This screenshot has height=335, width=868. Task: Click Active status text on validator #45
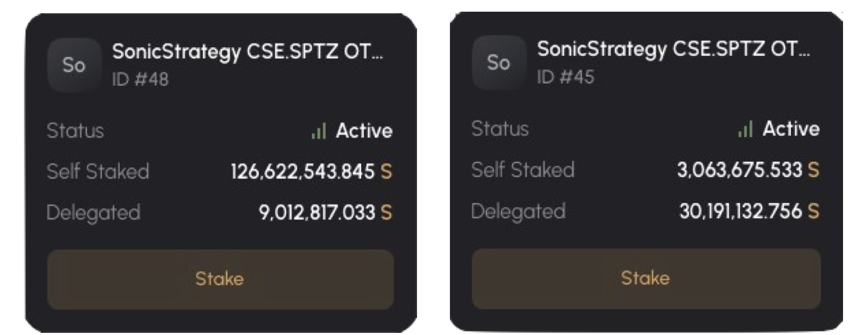[x=791, y=129]
